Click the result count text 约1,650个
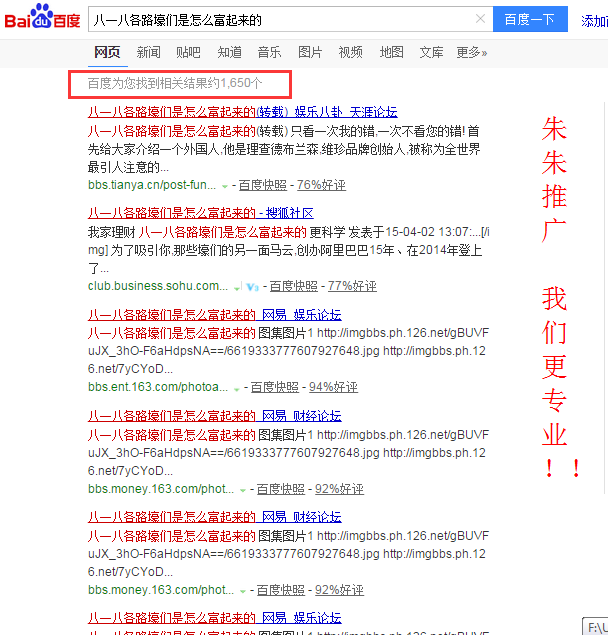This screenshot has height=635, width=608. 236,83
